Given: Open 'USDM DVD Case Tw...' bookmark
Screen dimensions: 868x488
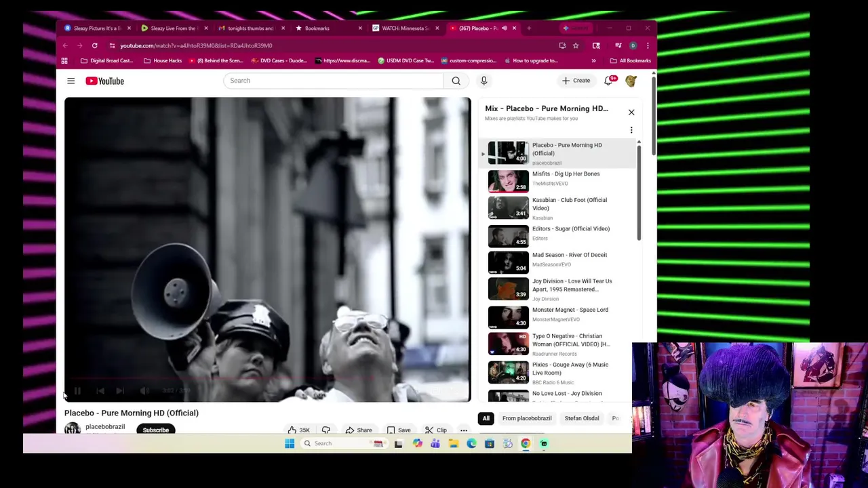Looking at the screenshot, I should click(406, 61).
